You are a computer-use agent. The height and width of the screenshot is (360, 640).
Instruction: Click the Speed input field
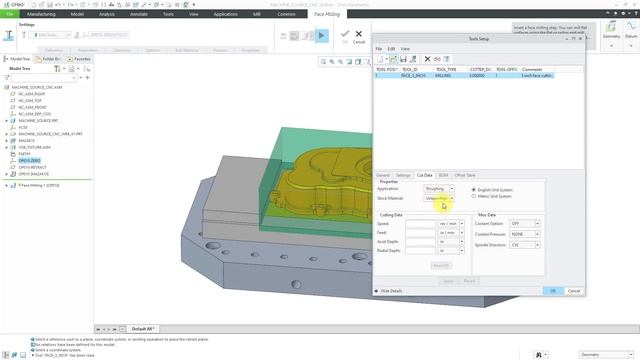pyautogui.click(x=420, y=224)
